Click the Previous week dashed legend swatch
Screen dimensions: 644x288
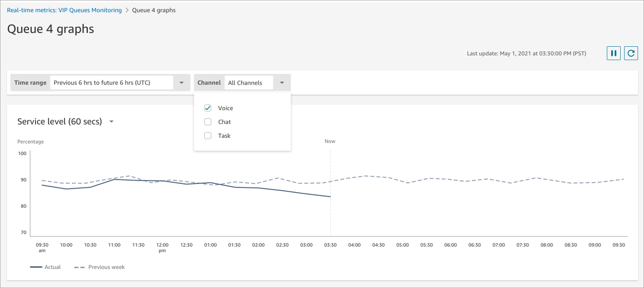click(x=79, y=267)
